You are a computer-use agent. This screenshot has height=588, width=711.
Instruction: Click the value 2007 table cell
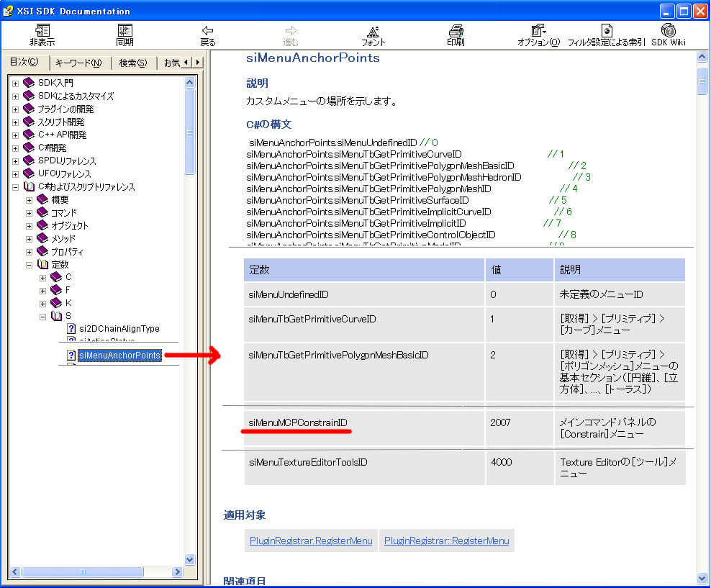pyautogui.click(x=520, y=428)
